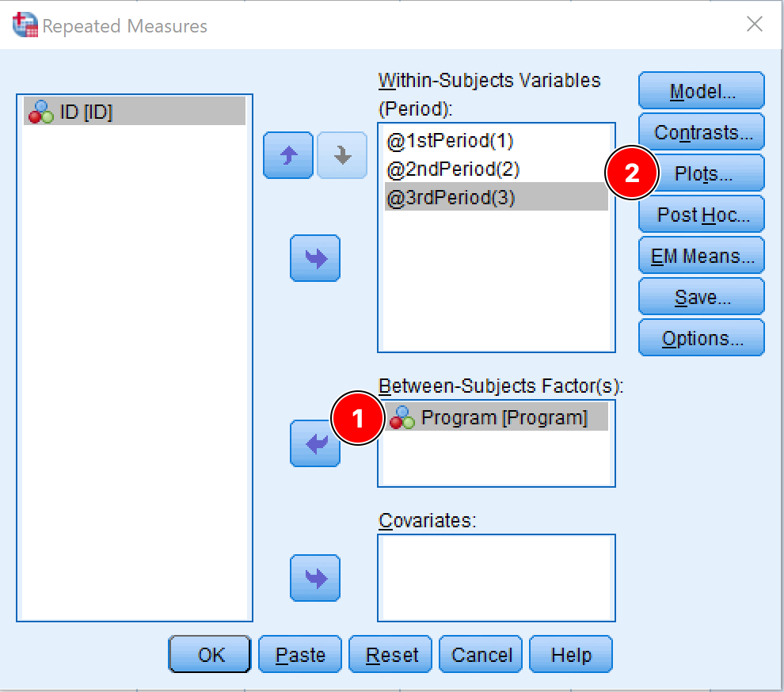Click the nominal variable icon beside ID
This screenshot has height=692, width=784.
40,112
